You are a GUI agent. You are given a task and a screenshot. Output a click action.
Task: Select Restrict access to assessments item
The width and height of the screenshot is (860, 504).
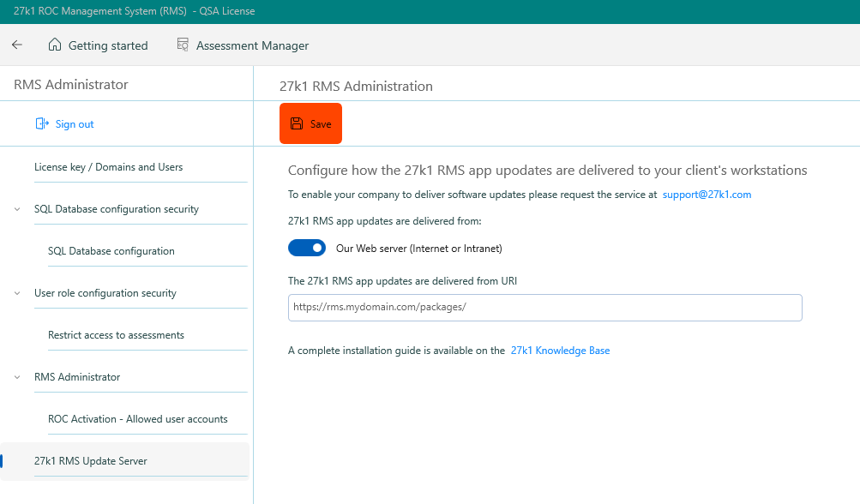click(x=116, y=335)
